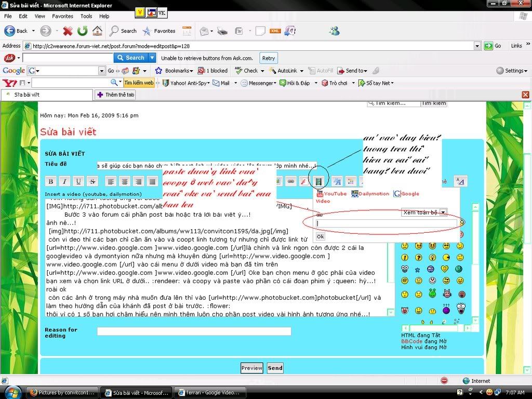The width and height of the screenshot is (532, 399).
Task: Click the Yahoo toolbar Y! logo
Action: 9,83
